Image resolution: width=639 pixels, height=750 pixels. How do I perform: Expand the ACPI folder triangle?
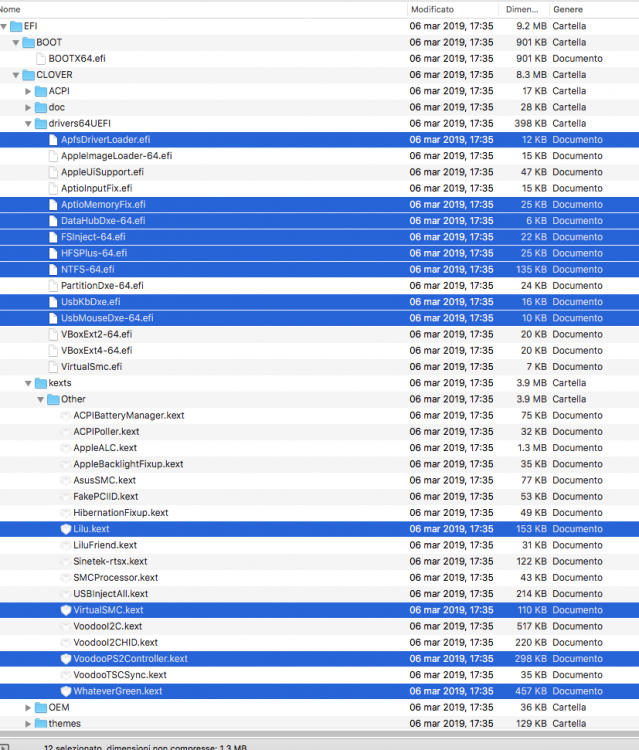tap(28, 91)
